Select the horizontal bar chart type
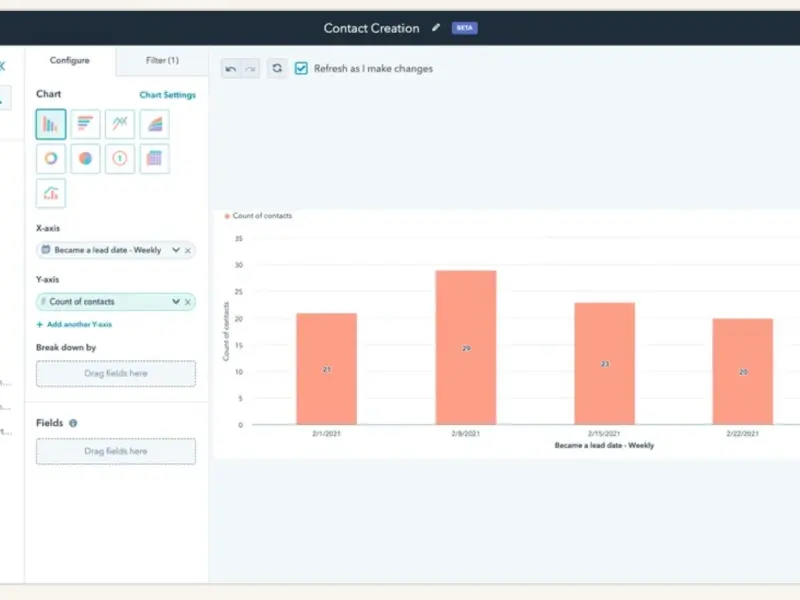Screen dimensions: 800x600 (85, 124)
